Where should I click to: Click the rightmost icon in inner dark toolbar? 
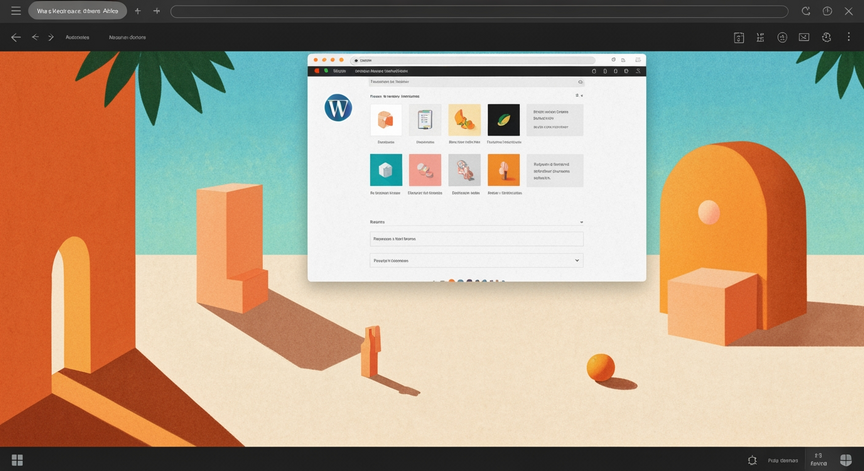tap(638, 71)
